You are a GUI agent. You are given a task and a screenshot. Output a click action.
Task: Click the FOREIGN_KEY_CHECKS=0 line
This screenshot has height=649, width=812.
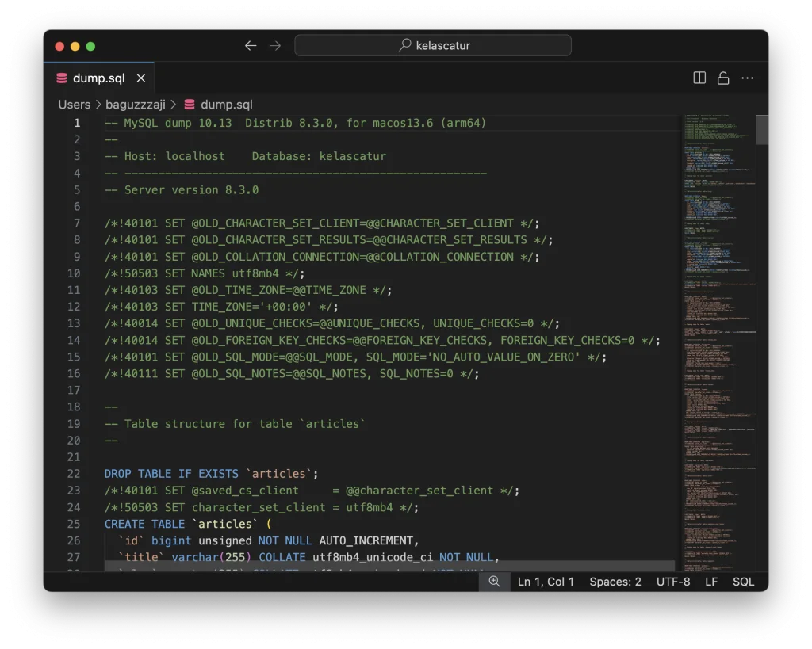tap(382, 341)
